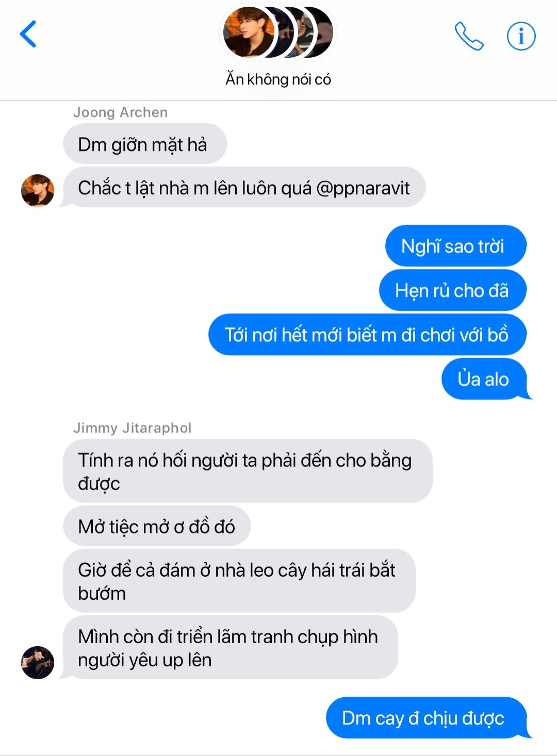
Task: Tap the message 'Dm giỡn mặt hả'
Action: (145, 144)
